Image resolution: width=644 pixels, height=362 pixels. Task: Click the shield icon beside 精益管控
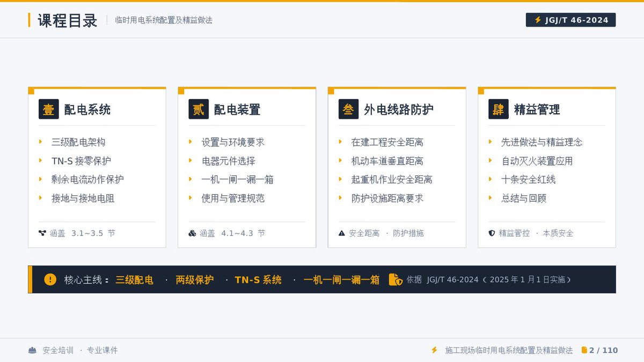492,233
